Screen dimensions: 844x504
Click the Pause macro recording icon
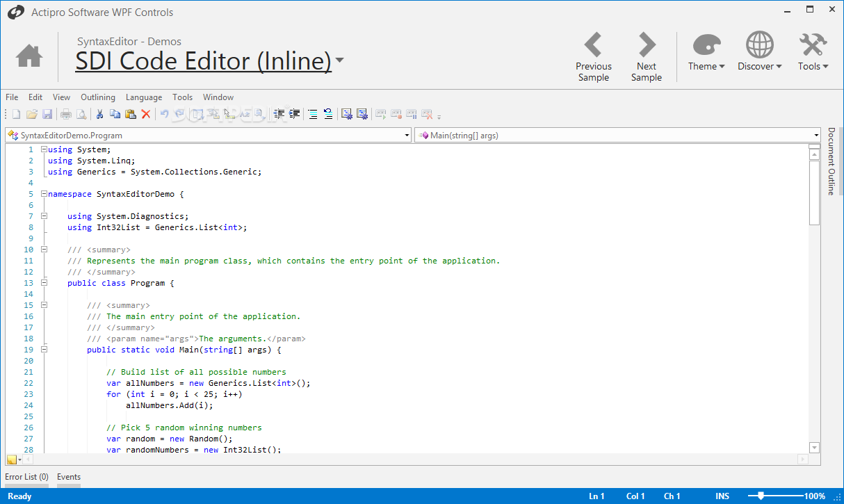[412, 114]
